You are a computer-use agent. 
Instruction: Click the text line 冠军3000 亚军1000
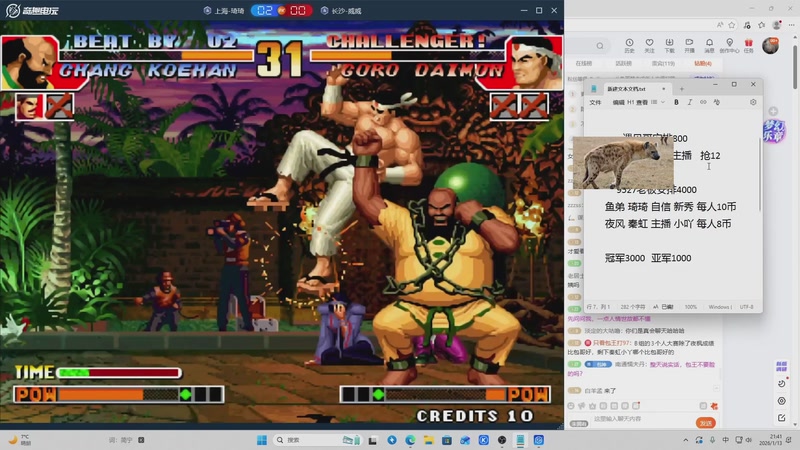[x=648, y=258]
